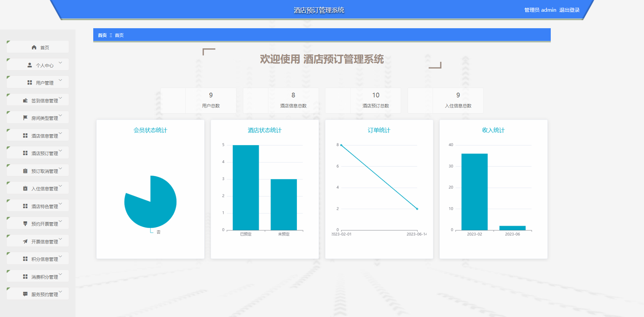This screenshot has height=317, width=644.
Task: Open the 消费积分管理 menu
Action: 38,276
